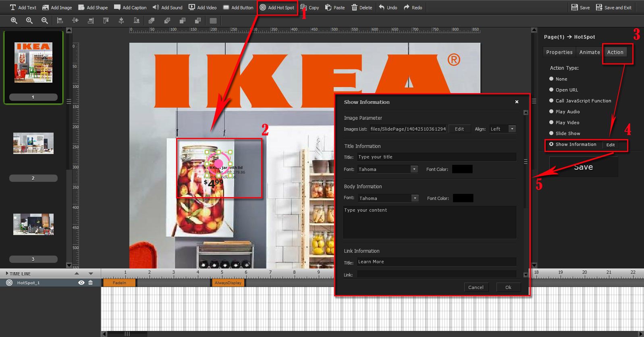Viewport: 644px width, 337px height.
Task: Click Add Shape tool
Action: 93,7
